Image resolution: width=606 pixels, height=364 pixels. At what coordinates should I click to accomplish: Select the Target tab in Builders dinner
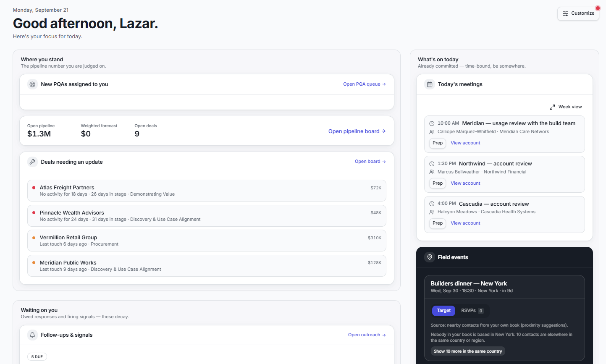443,311
